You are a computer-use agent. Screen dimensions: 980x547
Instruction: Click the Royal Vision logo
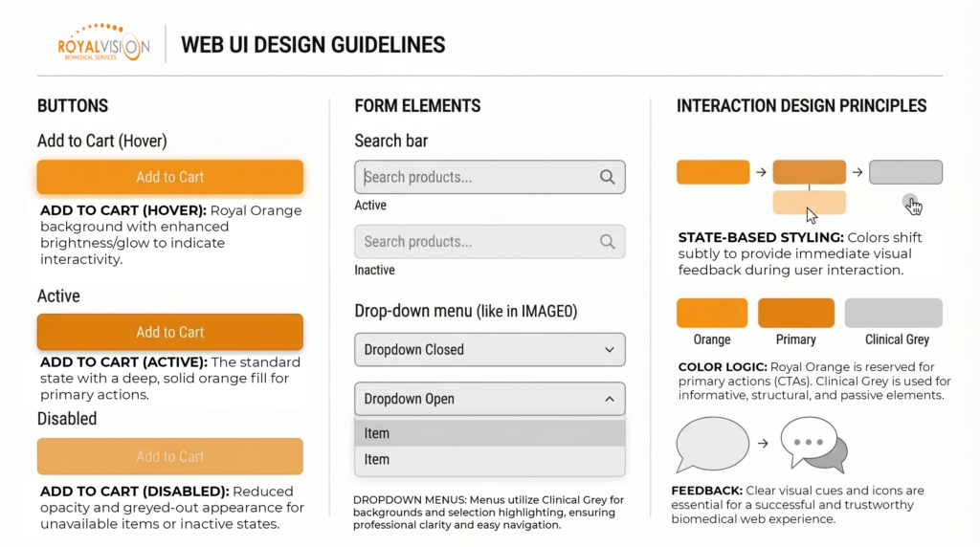pos(103,44)
